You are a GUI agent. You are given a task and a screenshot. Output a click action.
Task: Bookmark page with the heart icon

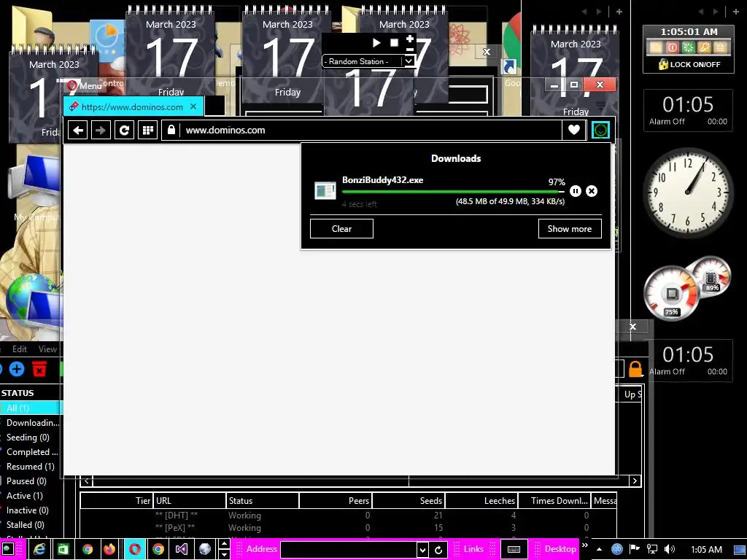(x=573, y=130)
